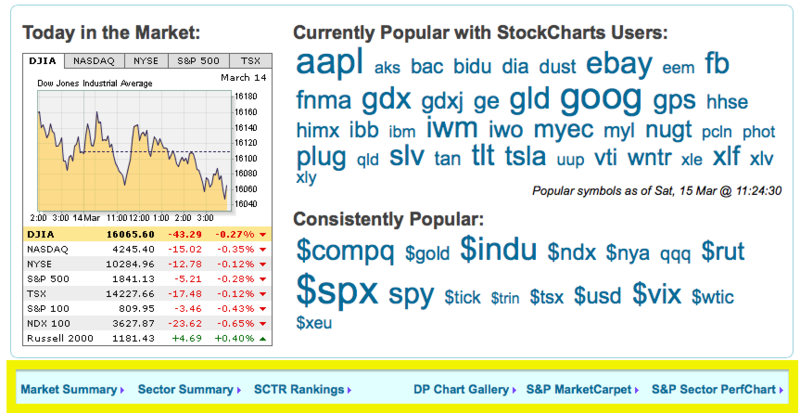The image size is (800, 413).
Task: Switch to the TSX tab
Action: [x=250, y=60]
